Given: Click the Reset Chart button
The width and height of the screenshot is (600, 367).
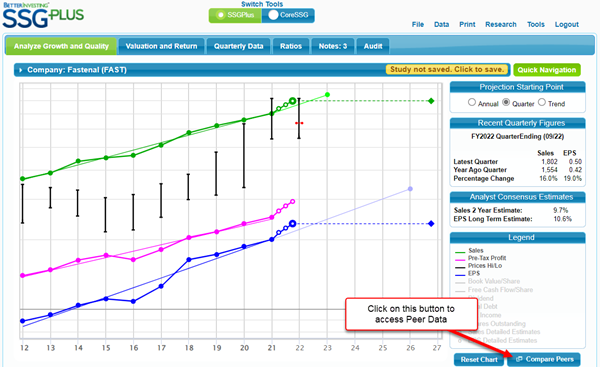Looking at the screenshot, I should point(479,360).
